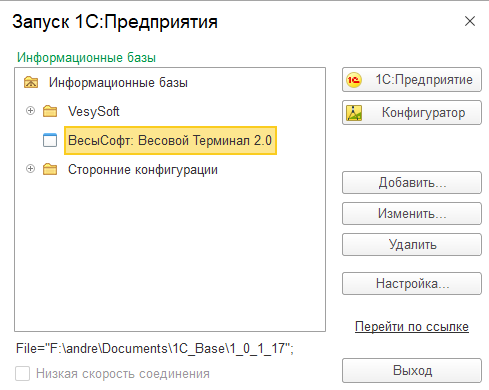Click the database window icon beside ВесыСофт

point(50,140)
